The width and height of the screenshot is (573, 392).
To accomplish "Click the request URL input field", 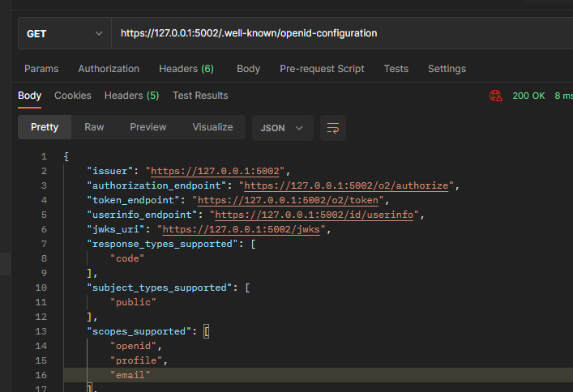I will (x=340, y=33).
